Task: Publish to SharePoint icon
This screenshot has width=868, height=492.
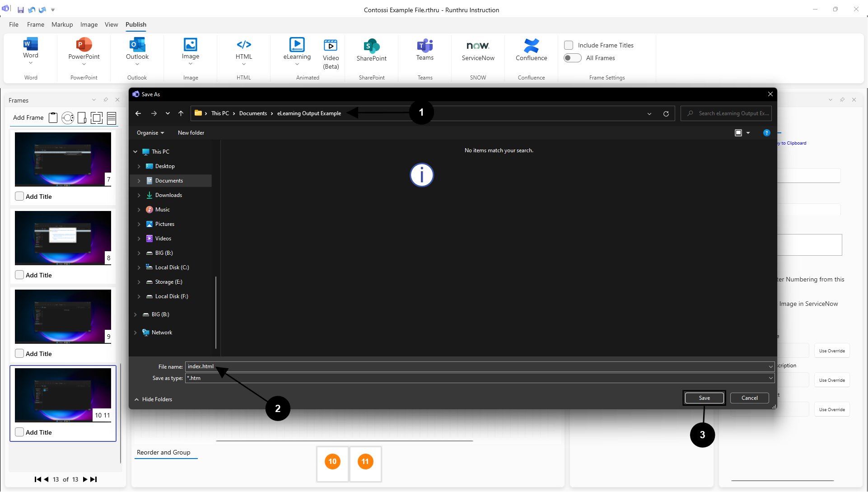Action: pos(371,46)
